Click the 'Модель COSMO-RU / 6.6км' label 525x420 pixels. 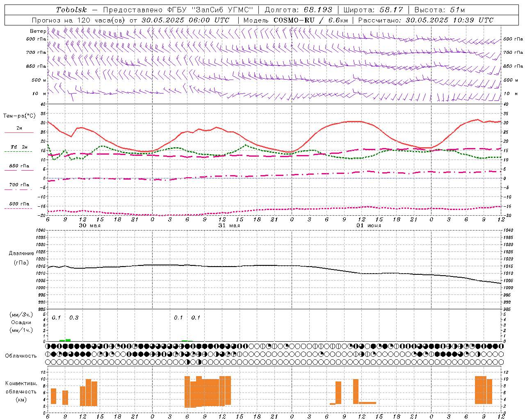point(296,20)
